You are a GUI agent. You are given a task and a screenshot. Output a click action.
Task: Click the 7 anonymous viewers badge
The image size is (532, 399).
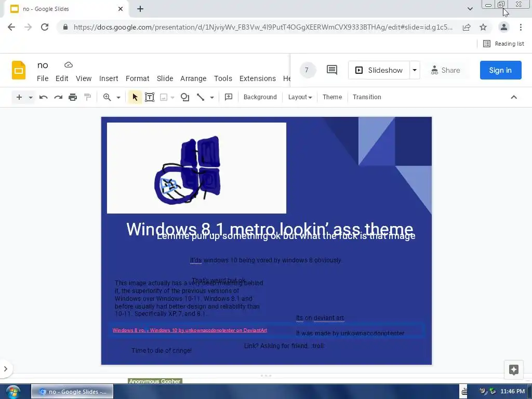(308, 70)
